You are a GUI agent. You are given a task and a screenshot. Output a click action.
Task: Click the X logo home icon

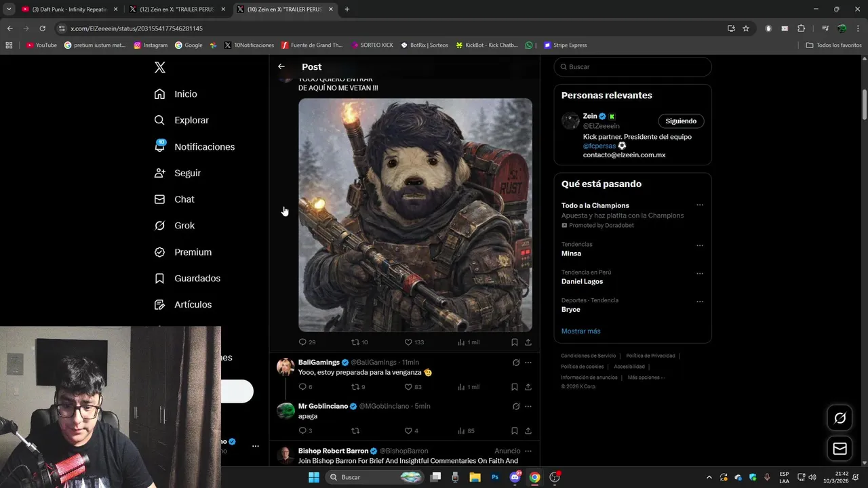(x=160, y=67)
